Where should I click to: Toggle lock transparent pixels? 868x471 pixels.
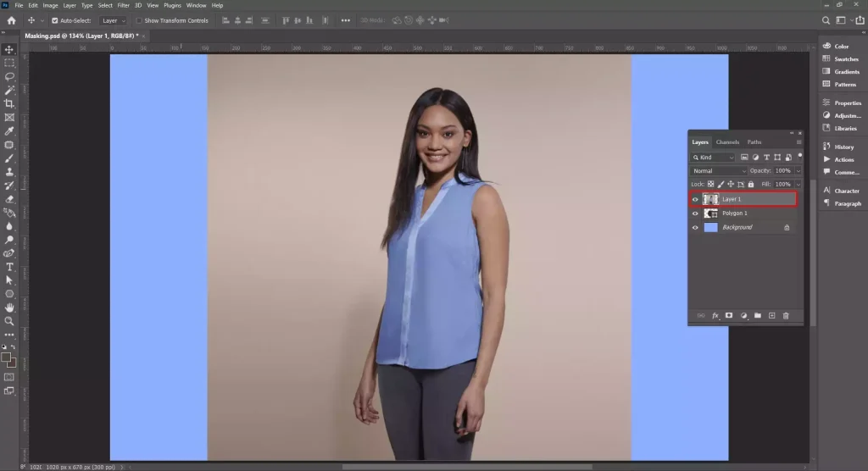[x=711, y=185]
